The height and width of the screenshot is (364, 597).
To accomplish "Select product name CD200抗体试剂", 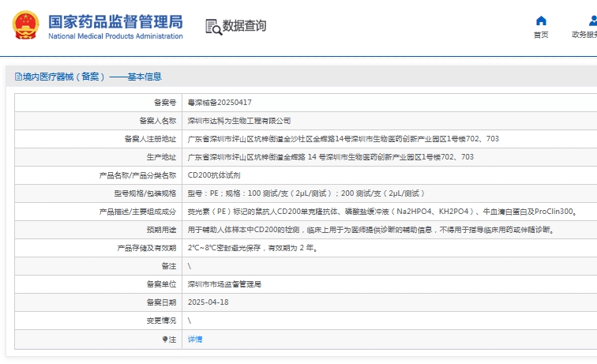I will pos(214,175).
